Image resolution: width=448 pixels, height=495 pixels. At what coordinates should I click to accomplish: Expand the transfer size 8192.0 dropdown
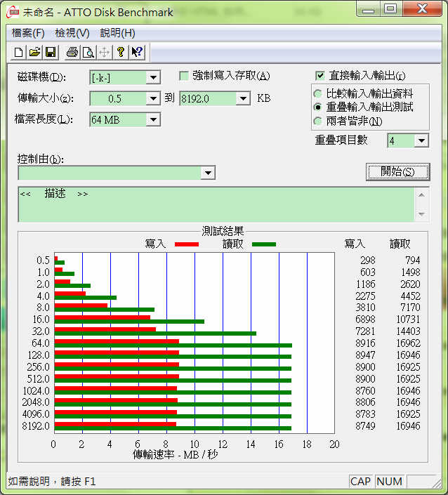click(x=243, y=99)
